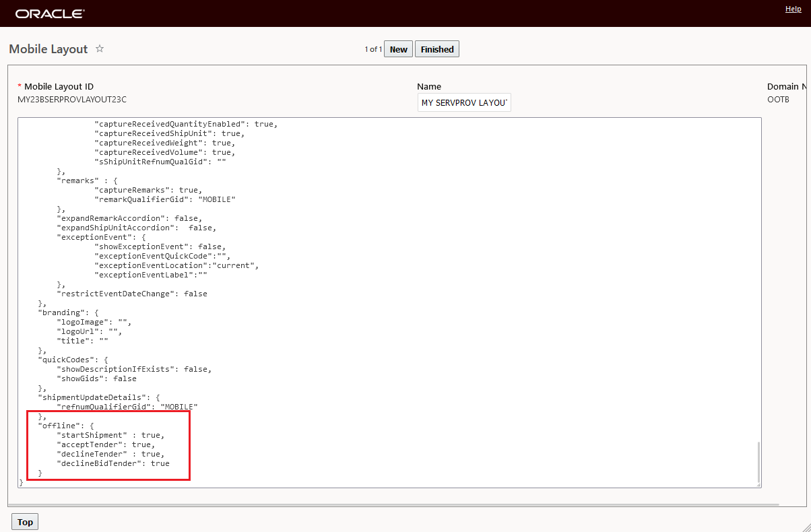Image resolution: width=811 pixels, height=532 pixels.
Task: Click the "startShipment" : true line
Action: click(111, 435)
